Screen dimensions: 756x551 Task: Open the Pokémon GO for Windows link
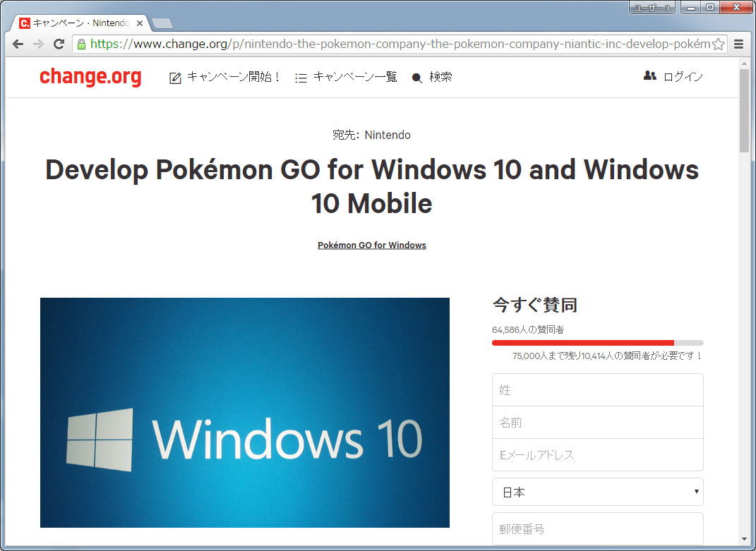pos(372,246)
